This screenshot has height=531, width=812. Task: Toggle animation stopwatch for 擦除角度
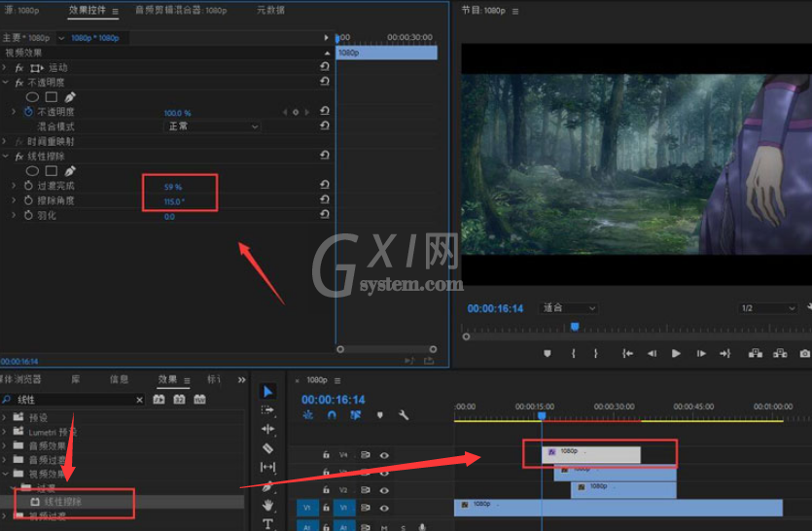(x=28, y=200)
